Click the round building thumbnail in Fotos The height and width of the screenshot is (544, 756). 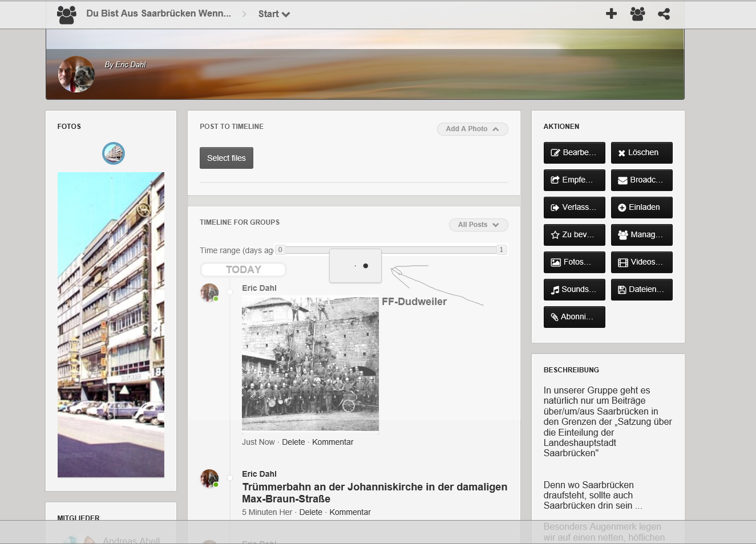[114, 153]
